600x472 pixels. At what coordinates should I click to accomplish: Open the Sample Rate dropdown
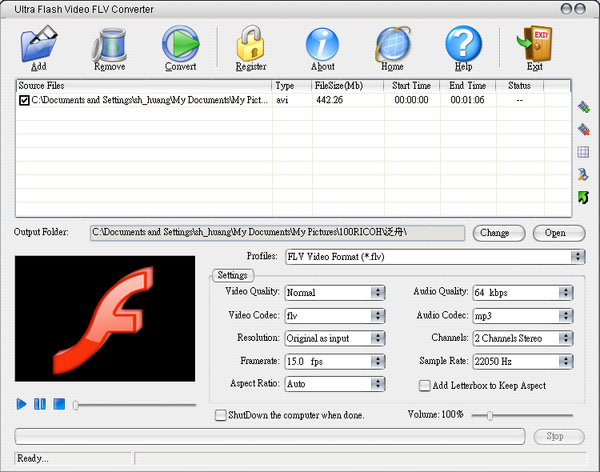click(x=523, y=361)
